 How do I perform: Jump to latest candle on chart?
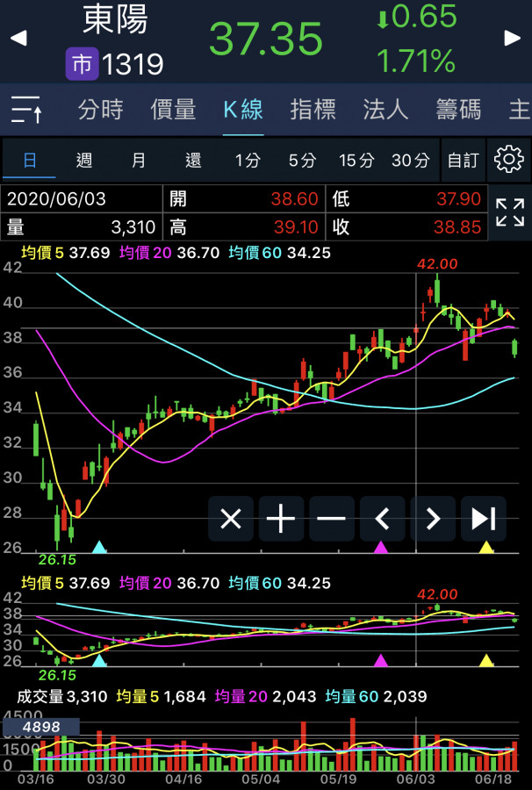tap(484, 519)
